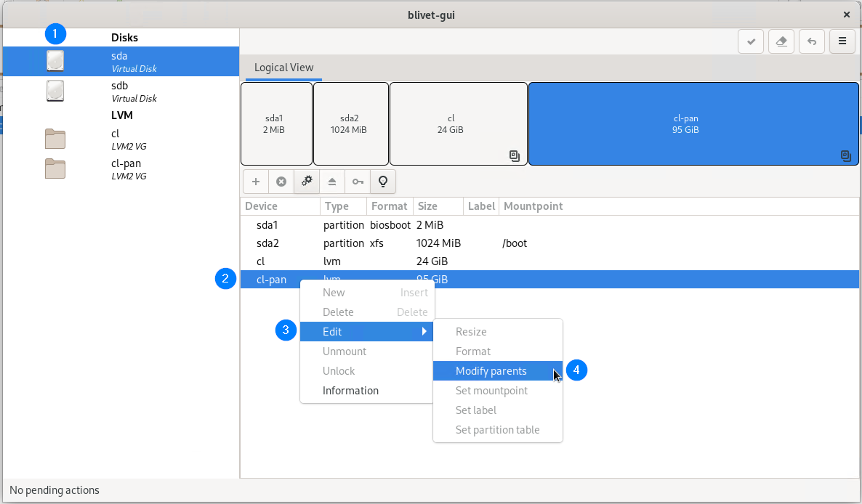Undo last action with arrow icon
The height and width of the screenshot is (504, 862).
[812, 41]
